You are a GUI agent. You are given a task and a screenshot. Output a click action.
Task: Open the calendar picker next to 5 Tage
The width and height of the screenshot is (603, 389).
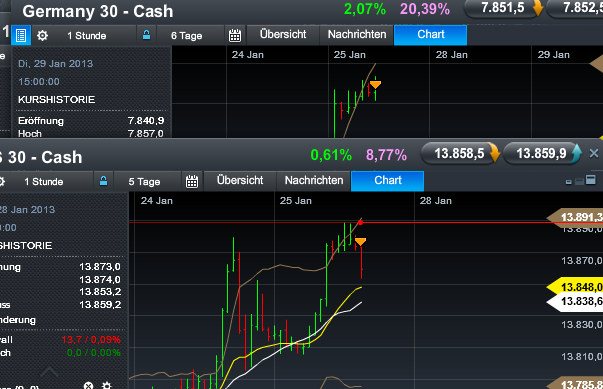(192, 182)
